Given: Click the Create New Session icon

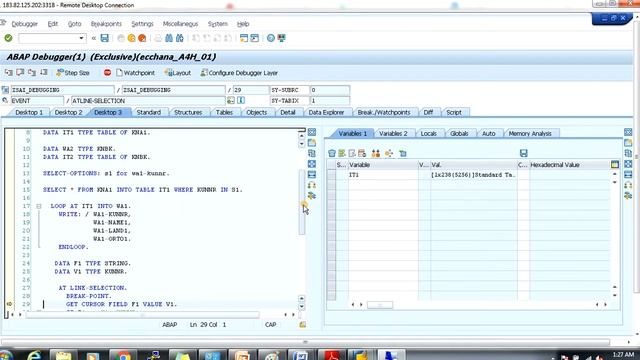Looking at the screenshot, I should (x=244, y=38).
